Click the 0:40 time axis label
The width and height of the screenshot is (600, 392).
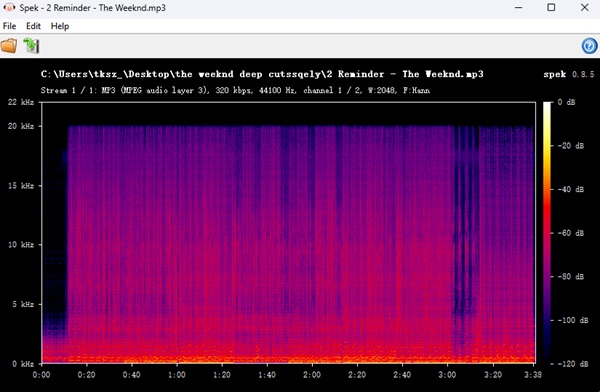(x=131, y=375)
